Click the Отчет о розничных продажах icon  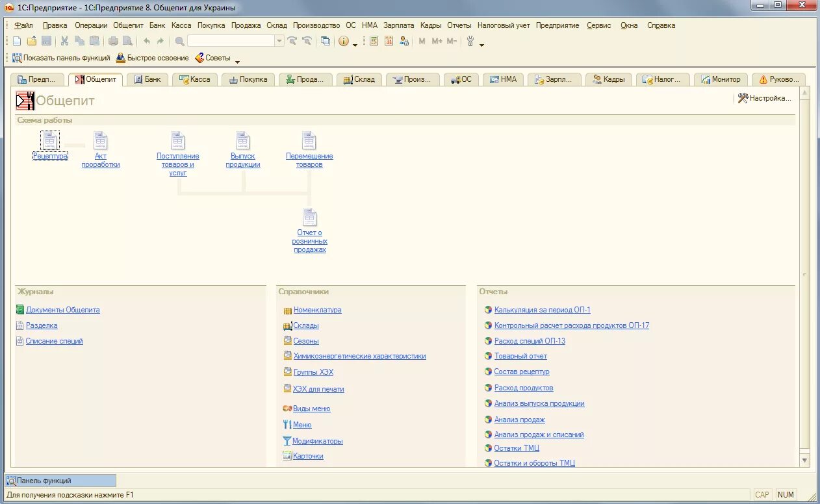point(309,217)
